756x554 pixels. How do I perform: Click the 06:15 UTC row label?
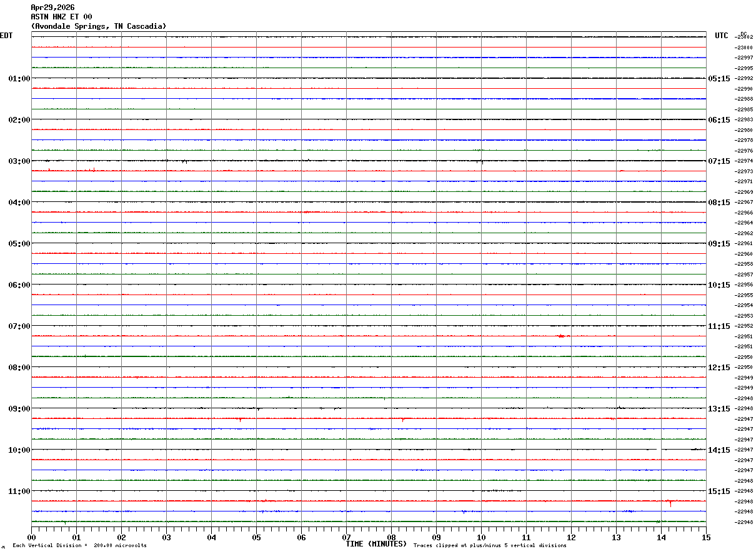(719, 120)
